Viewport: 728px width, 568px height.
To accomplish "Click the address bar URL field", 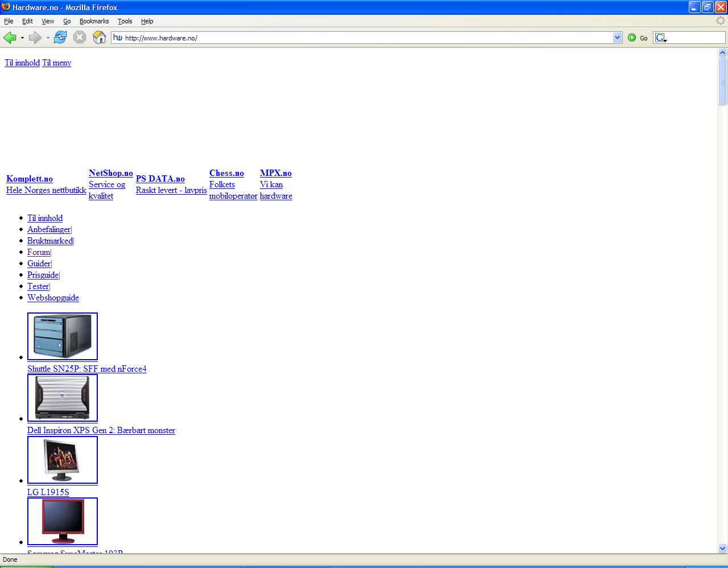I will 367,38.
